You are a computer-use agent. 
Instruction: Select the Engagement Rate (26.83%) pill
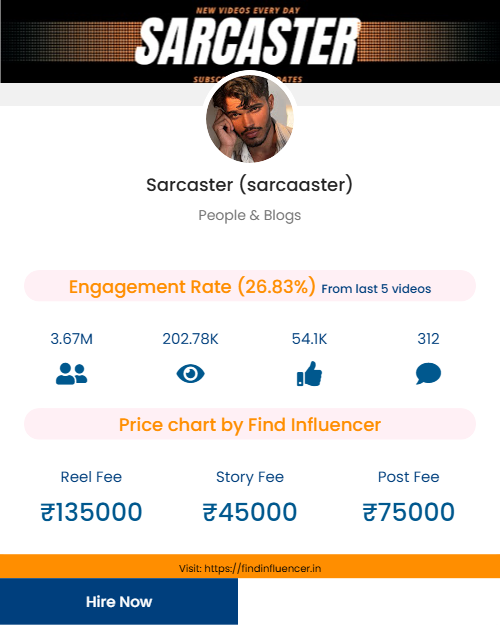[250, 286]
